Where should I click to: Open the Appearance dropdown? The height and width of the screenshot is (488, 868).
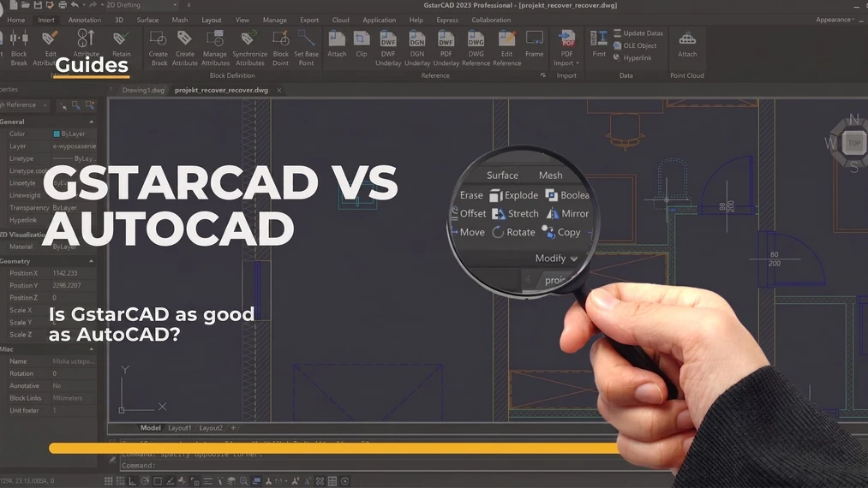(x=835, y=20)
